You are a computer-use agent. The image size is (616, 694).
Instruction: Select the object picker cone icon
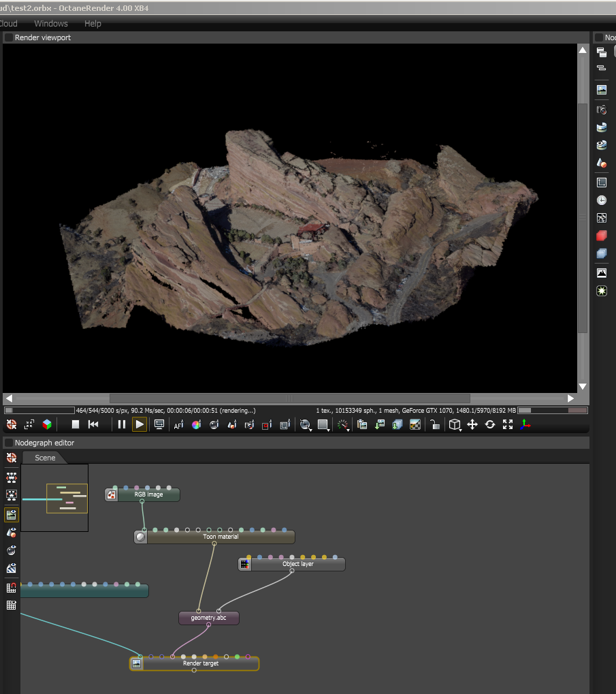[x=232, y=424]
